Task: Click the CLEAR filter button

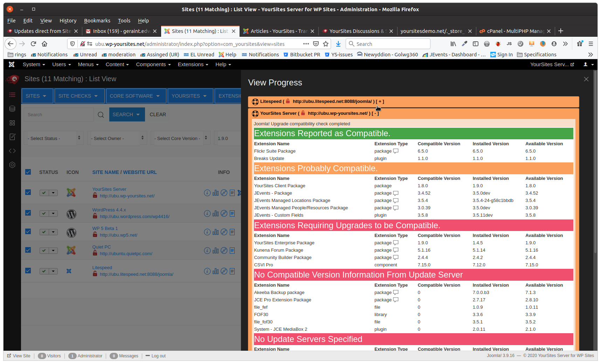Action: pyautogui.click(x=158, y=114)
